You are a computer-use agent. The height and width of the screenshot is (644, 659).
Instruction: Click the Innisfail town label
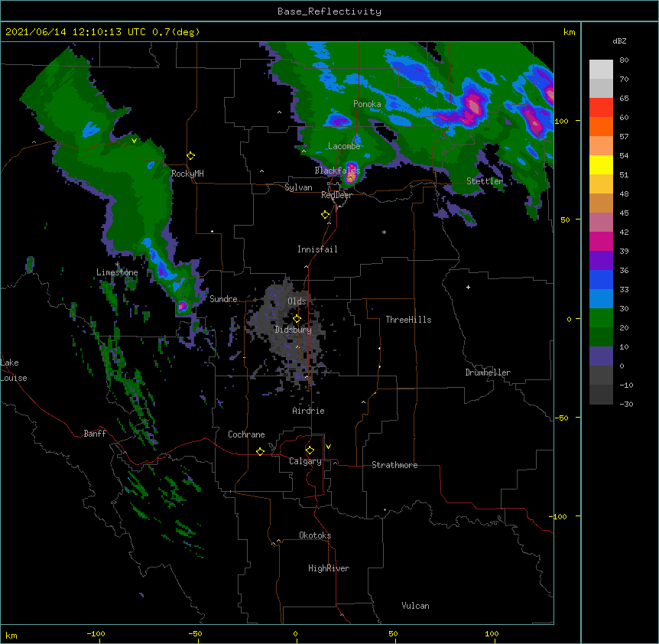317,249
